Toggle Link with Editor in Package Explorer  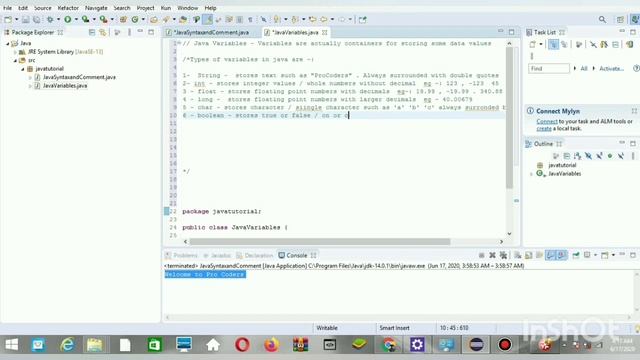102,32
